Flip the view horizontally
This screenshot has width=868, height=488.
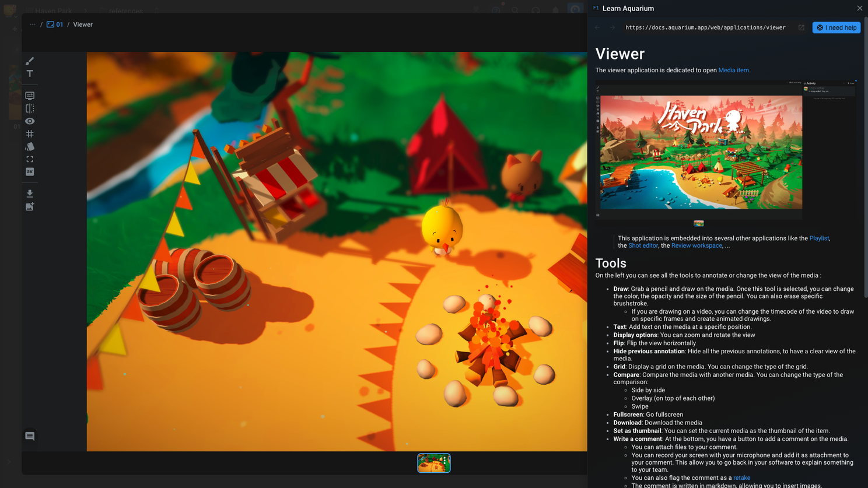[x=30, y=108]
